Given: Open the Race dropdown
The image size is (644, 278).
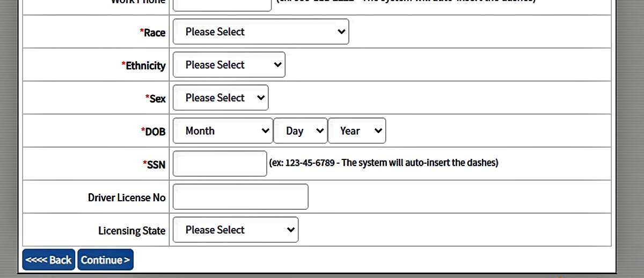Looking at the screenshot, I should [261, 32].
